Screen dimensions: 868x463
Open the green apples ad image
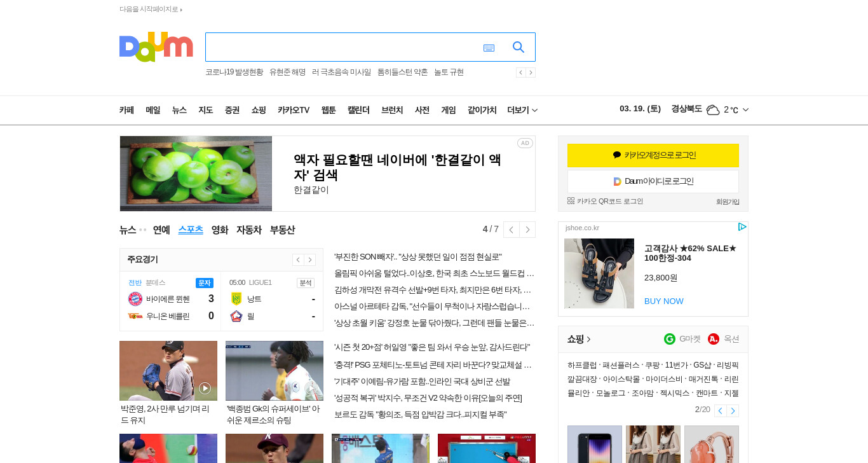(x=196, y=174)
